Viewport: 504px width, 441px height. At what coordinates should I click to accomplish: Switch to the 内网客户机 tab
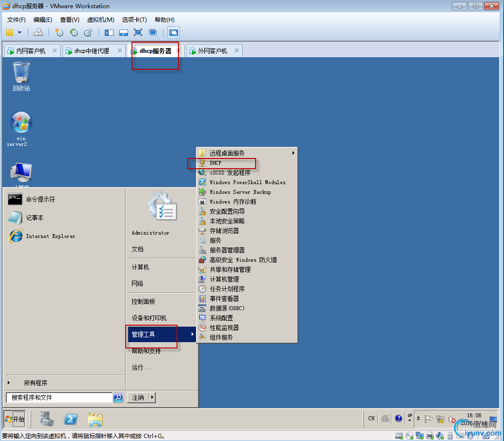click(x=31, y=51)
